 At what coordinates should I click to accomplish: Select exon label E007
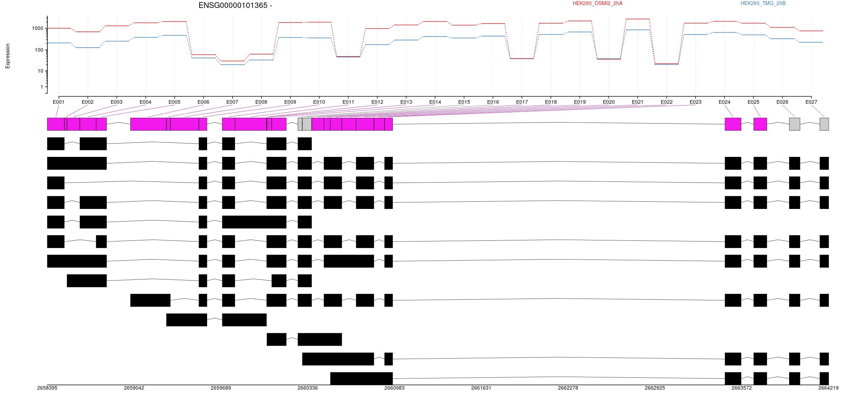click(232, 102)
